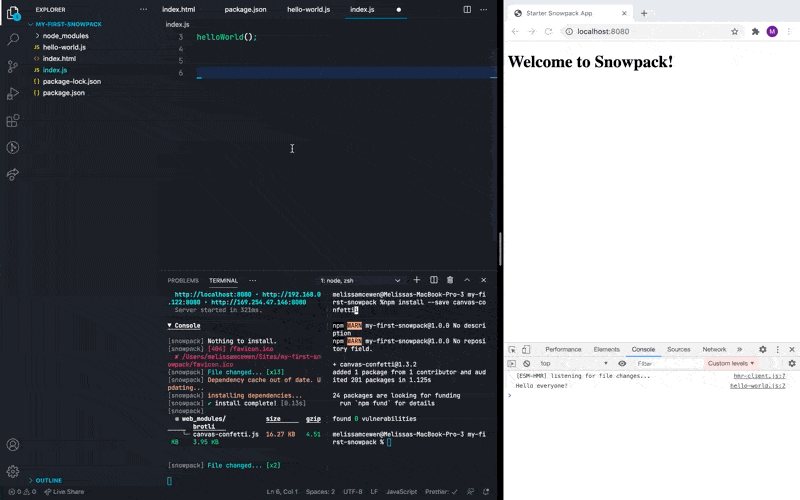Viewport: 800px width, 500px height.
Task: Open the Extensions view
Action: (x=13, y=121)
